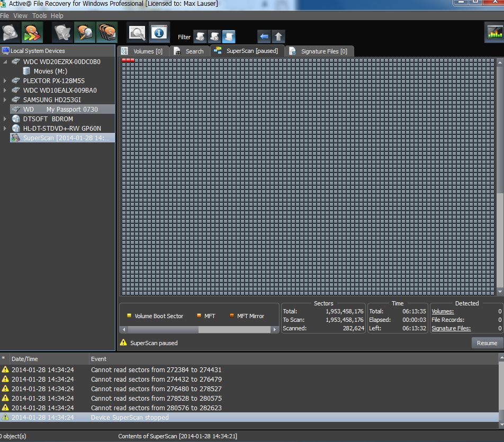Select the Movies (M:) volume
This screenshot has height=442, width=504.
click(x=50, y=71)
